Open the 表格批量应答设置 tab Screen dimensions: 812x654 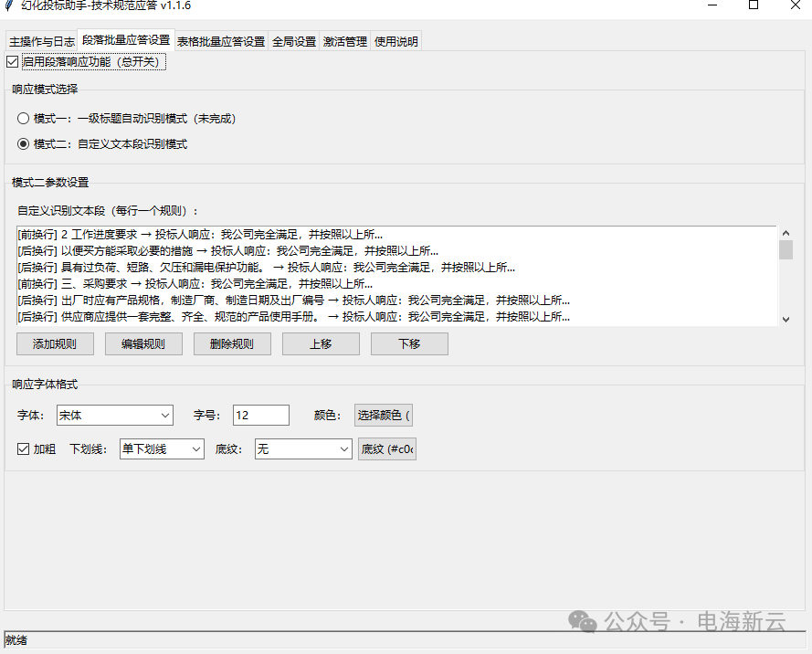221,42
